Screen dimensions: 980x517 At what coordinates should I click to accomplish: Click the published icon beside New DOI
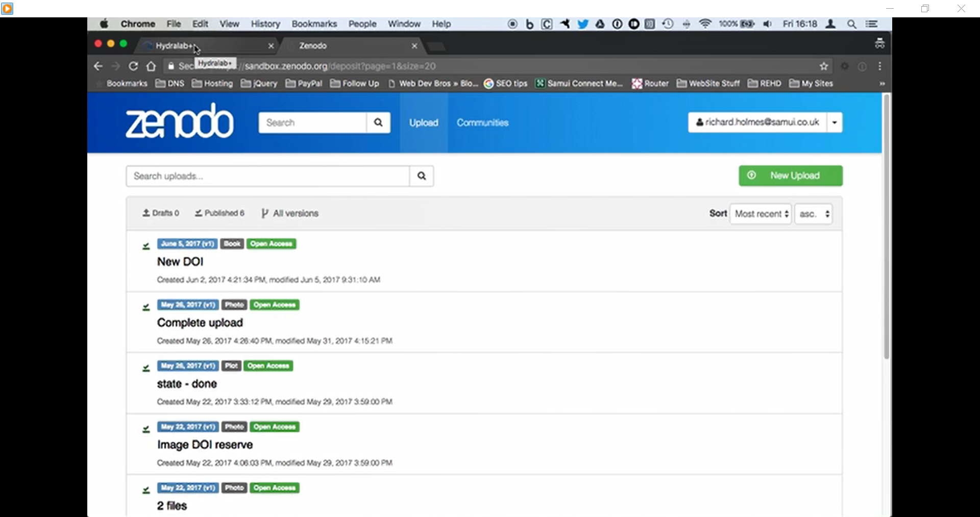[146, 245]
